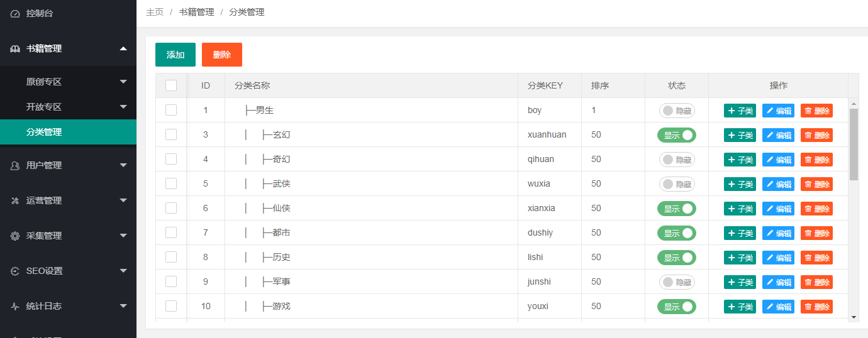
Task: Click the gear icon beside 采集管理
Action: click(x=15, y=236)
